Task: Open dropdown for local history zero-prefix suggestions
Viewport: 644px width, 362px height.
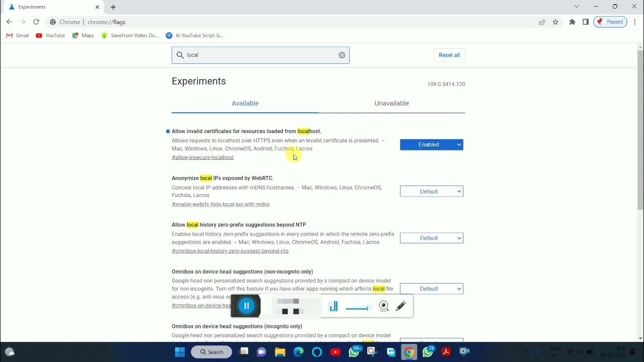Action: pos(432,238)
